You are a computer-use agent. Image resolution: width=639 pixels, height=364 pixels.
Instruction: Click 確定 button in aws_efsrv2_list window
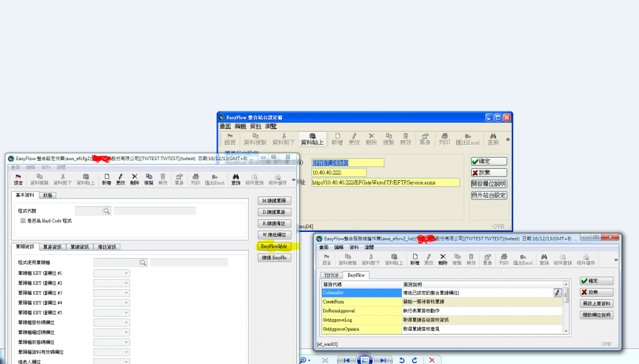click(597, 281)
